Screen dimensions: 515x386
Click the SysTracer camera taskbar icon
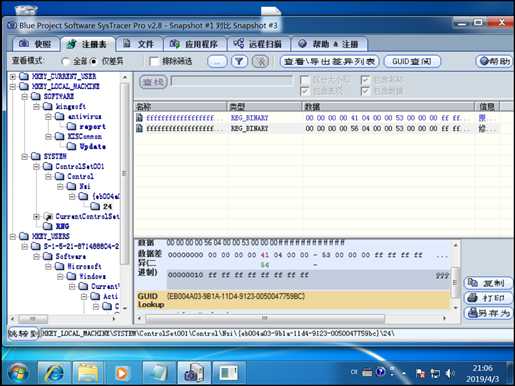click(194, 373)
